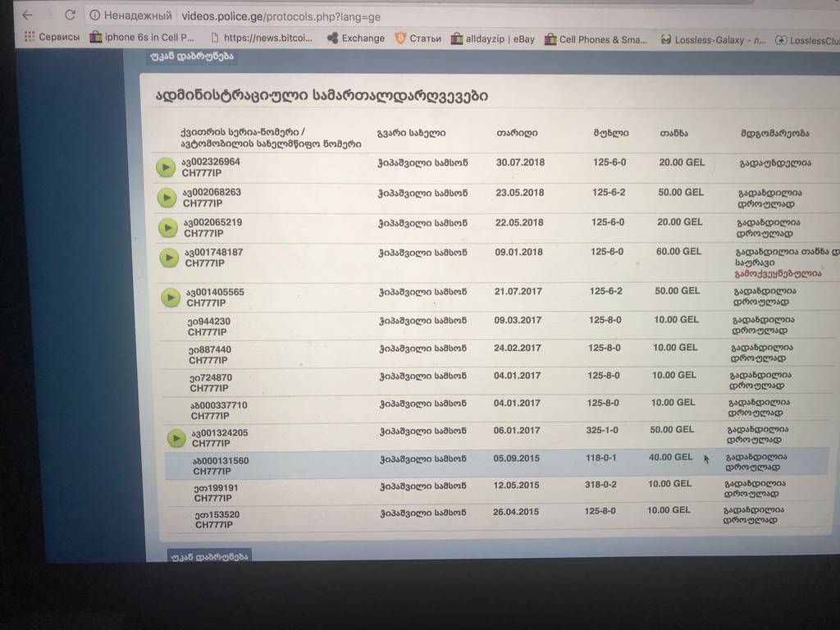Open site security info icon
The width and height of the screenshot is (840, 630).
(95, 16)
